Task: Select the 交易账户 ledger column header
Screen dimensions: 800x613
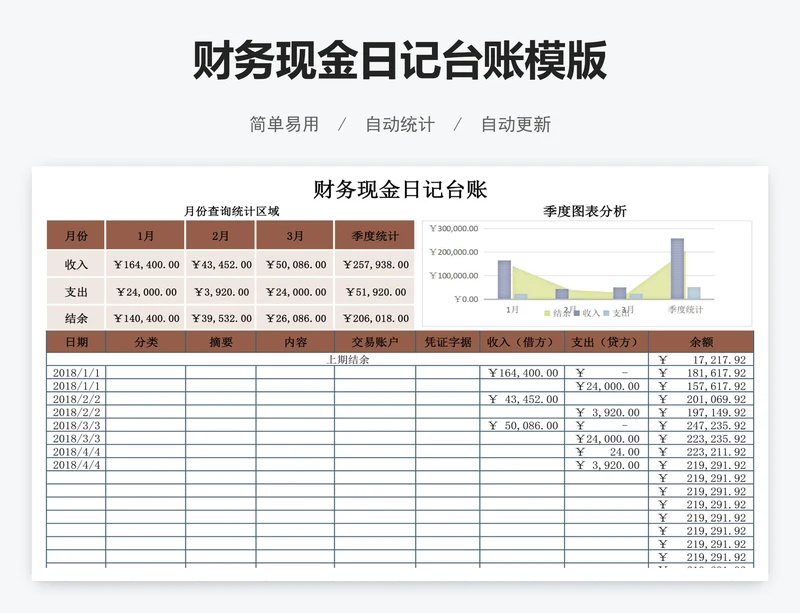Action: (x=374, y=341)
